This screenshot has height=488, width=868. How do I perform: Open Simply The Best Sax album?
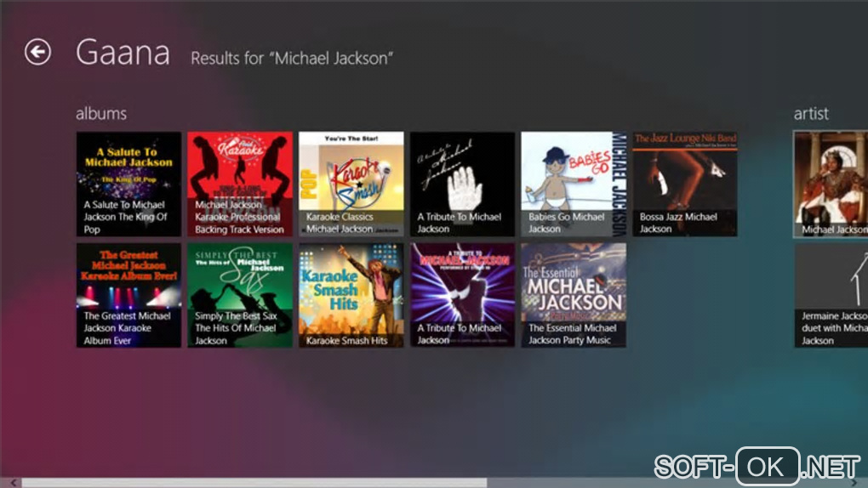point(240,296)
